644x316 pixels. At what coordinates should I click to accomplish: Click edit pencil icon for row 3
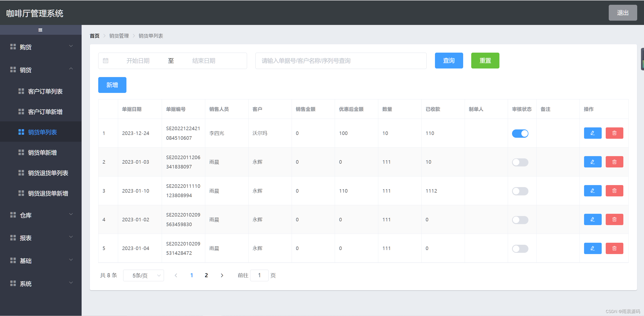tap(592, 191)
